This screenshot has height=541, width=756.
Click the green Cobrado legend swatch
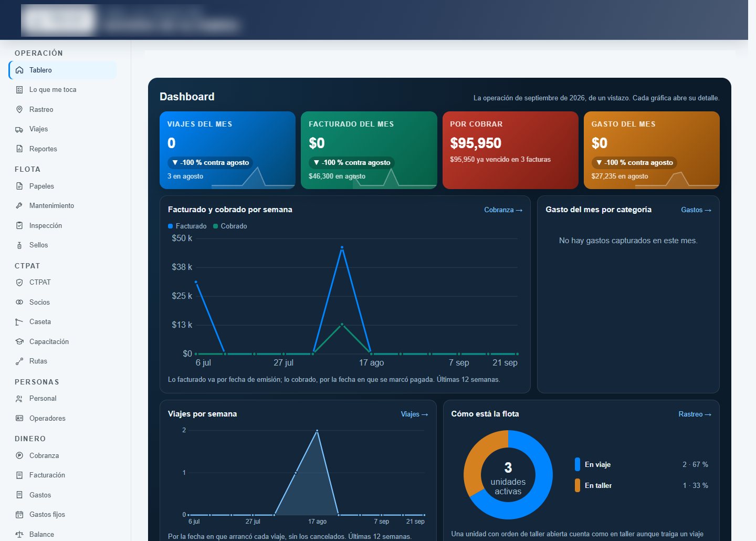point(215,226)
